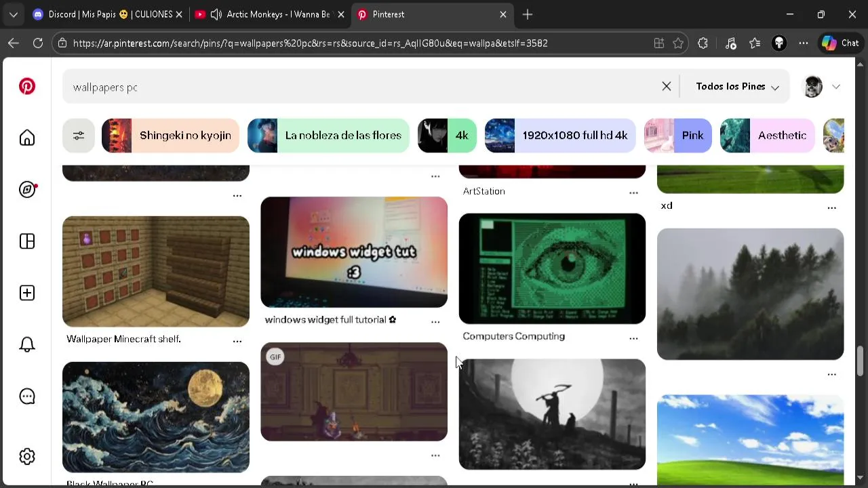Viewport: 868px width, 488px height.
Task: Mute the Arctic Monkeys tab audio
Action: coord(216,14)
